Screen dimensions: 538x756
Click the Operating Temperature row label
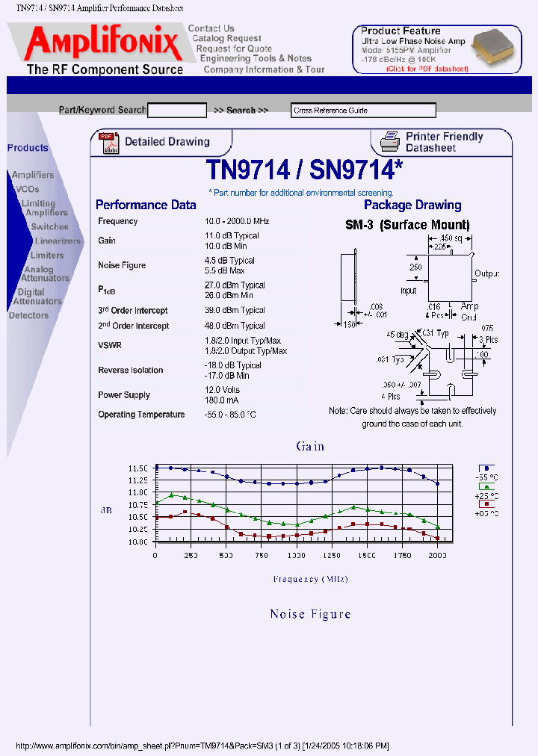(141, 415)
